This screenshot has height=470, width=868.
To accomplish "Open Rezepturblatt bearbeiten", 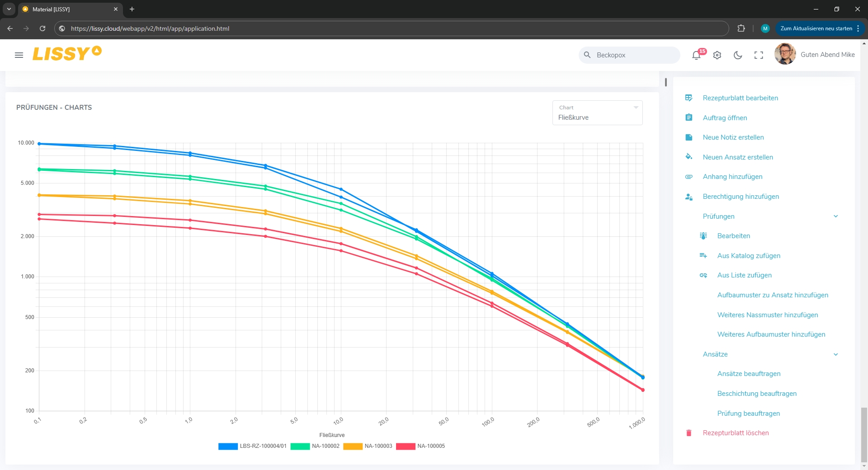I will (740, 98).
